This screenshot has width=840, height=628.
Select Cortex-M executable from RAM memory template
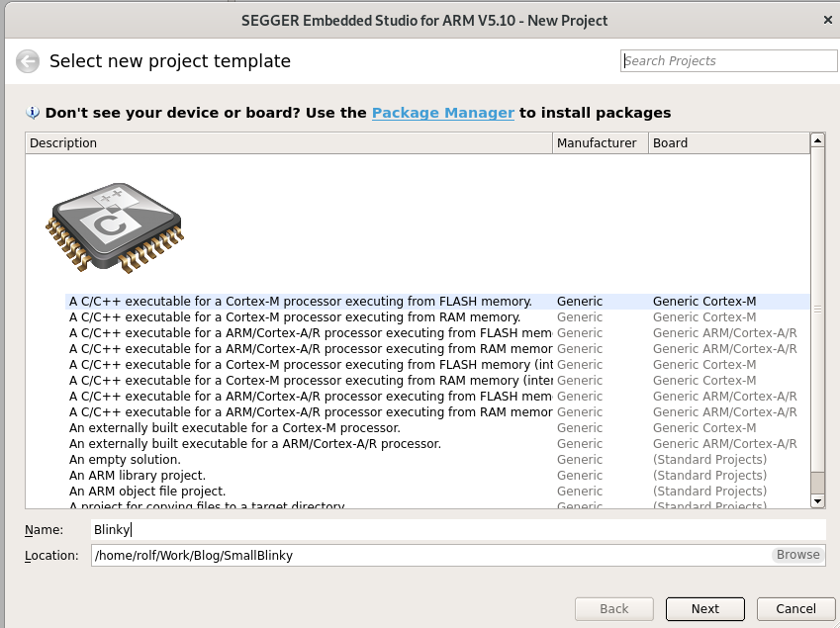point(437,316)
